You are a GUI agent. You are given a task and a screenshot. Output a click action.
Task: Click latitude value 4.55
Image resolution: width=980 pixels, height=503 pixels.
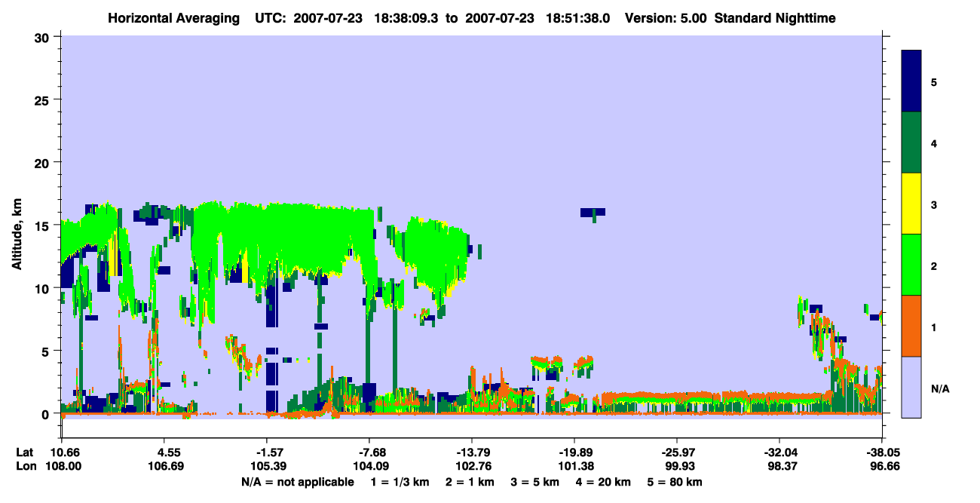coord(164,452)
